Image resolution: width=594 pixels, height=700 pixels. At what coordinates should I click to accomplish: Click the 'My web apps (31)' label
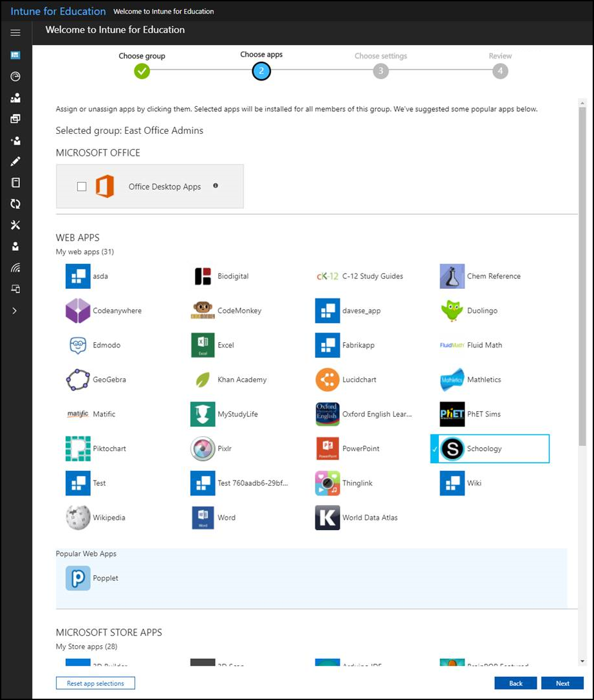[85, 252]
